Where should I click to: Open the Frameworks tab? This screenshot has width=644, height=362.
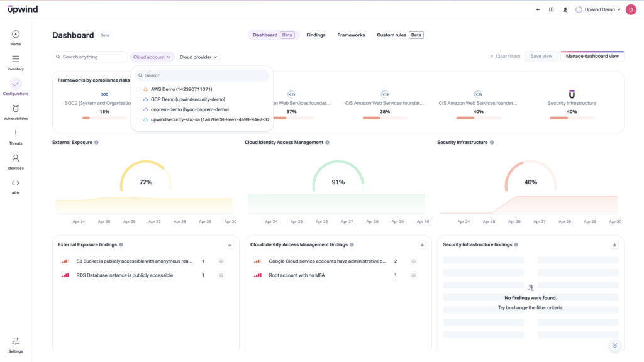tap(351, 35)
